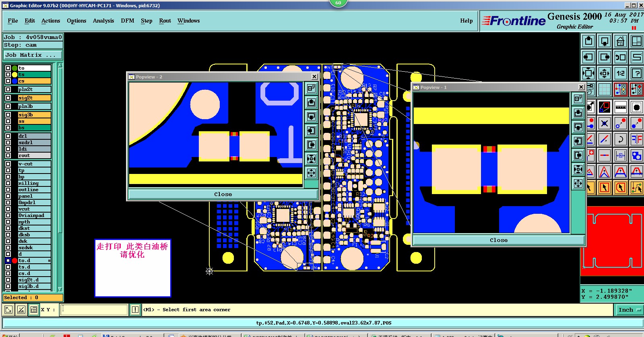
Task: Click the question mark help icon
Action: pyautogui.click(x=637, y=73)
